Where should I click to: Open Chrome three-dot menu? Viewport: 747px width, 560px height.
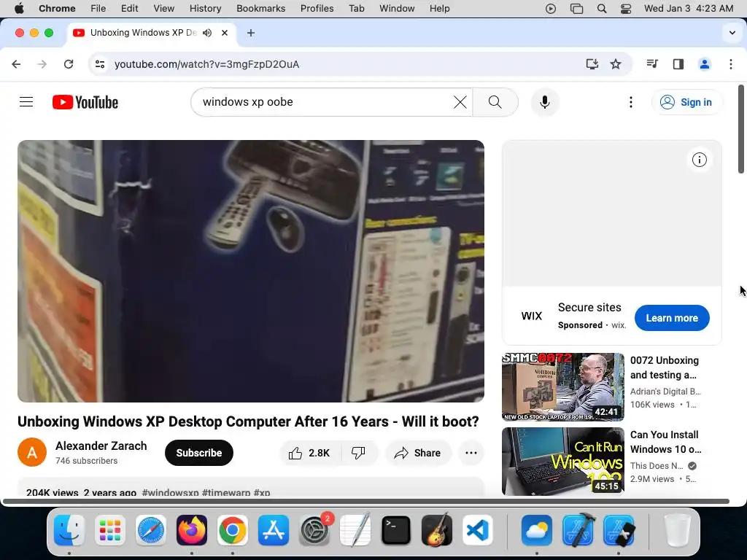[x=730, y=64]
